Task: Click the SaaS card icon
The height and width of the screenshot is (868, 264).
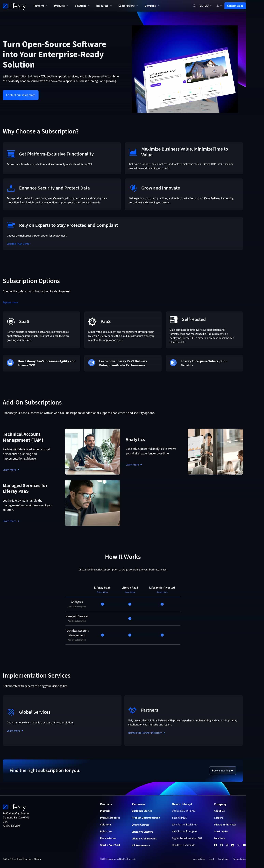Action: (11, 321)
